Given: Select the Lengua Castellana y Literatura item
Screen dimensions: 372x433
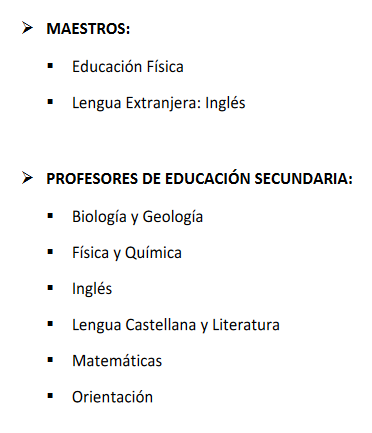Looking at the screenshot, I should tap(176, 325).
